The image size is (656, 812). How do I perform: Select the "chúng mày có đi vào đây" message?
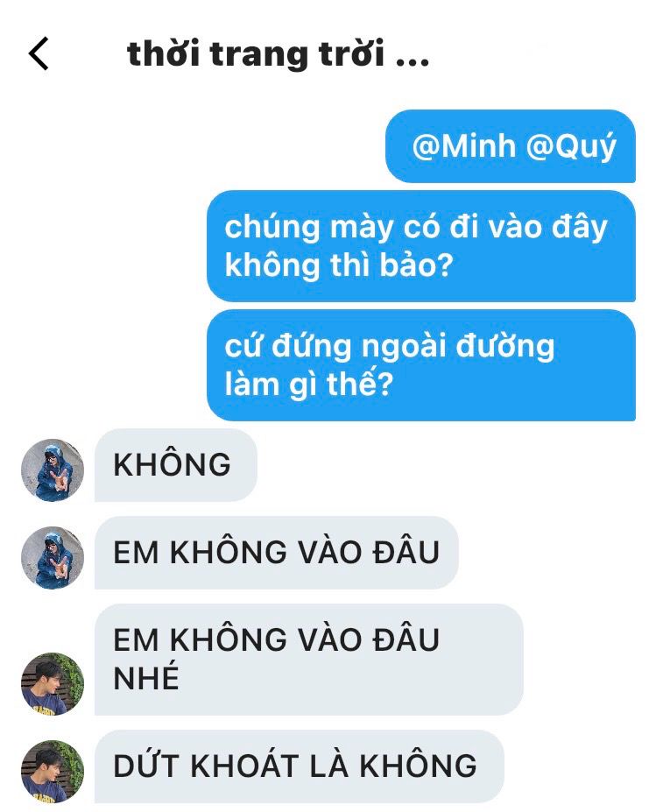[x=421, y=246]
